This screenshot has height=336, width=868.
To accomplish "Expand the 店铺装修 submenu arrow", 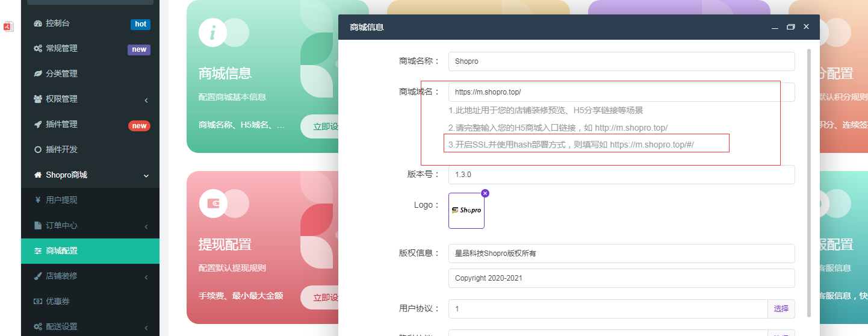I will 146,277.
